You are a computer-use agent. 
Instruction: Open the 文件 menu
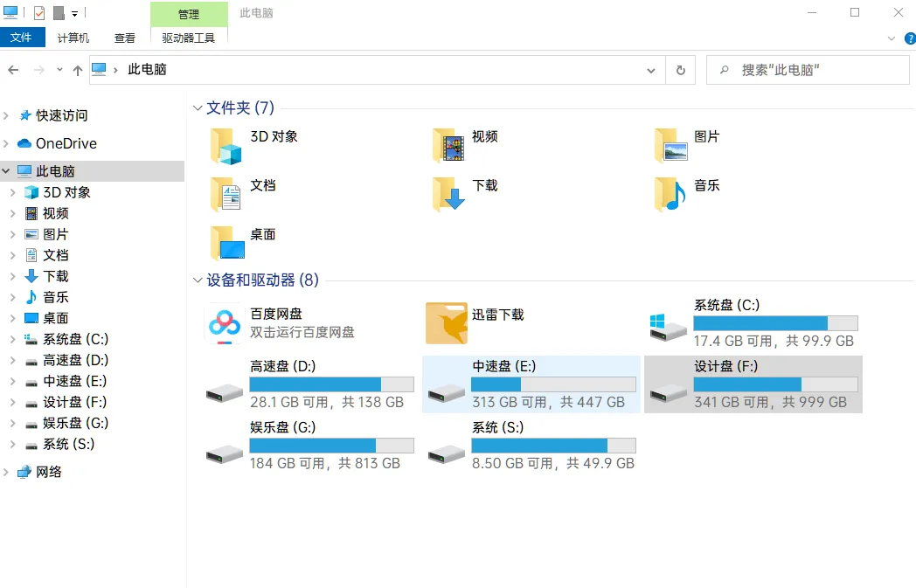[23, 38]
